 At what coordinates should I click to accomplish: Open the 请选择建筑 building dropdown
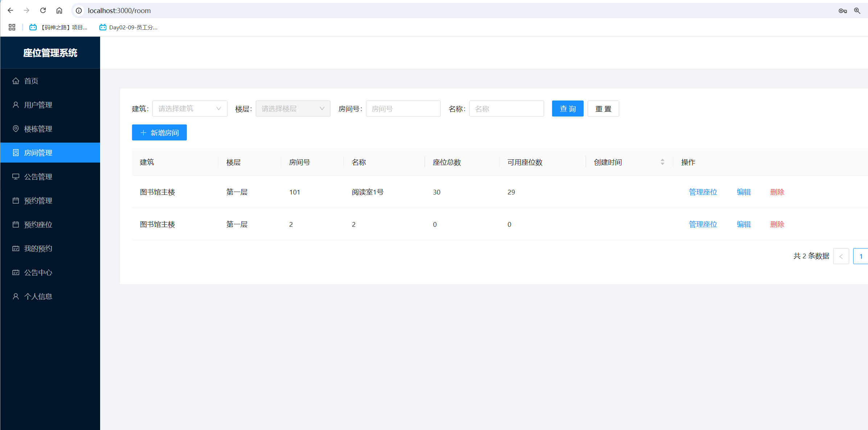(x=189, y=108)
